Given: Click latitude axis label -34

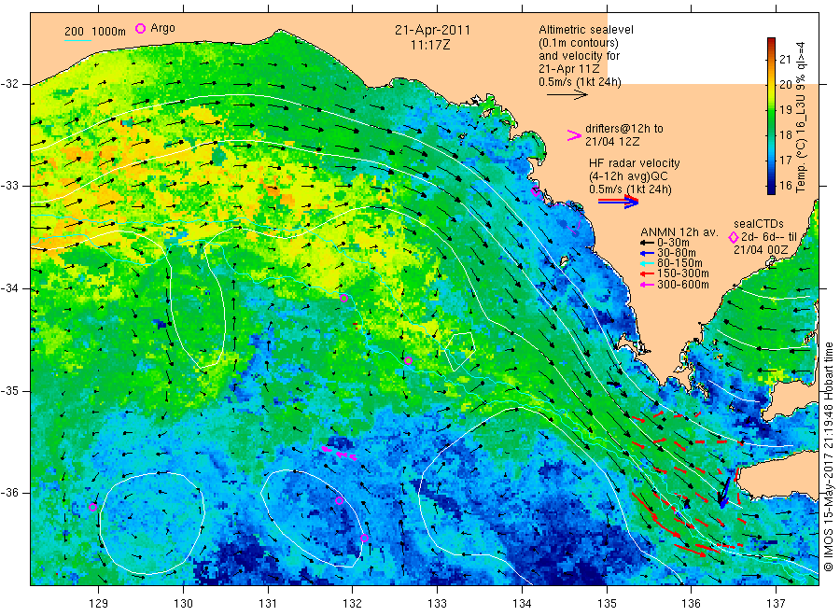Looking at the screenshot, I should pyautogui.click(x=10, y=288).
